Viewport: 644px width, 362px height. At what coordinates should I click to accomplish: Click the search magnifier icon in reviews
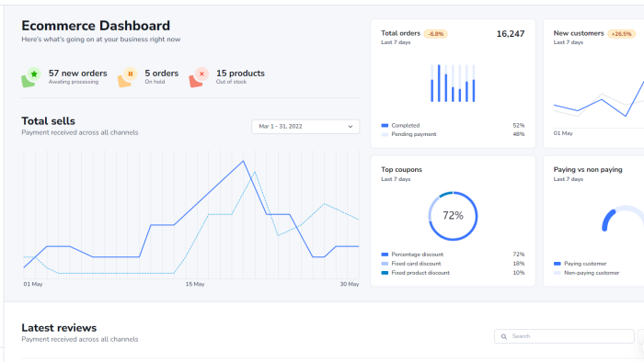click(504, 336)
